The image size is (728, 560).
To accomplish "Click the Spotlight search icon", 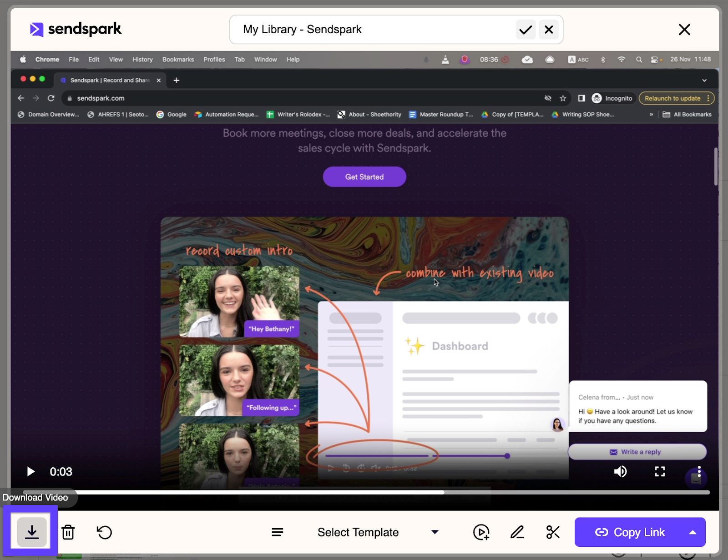I will (x=639, y=60).
